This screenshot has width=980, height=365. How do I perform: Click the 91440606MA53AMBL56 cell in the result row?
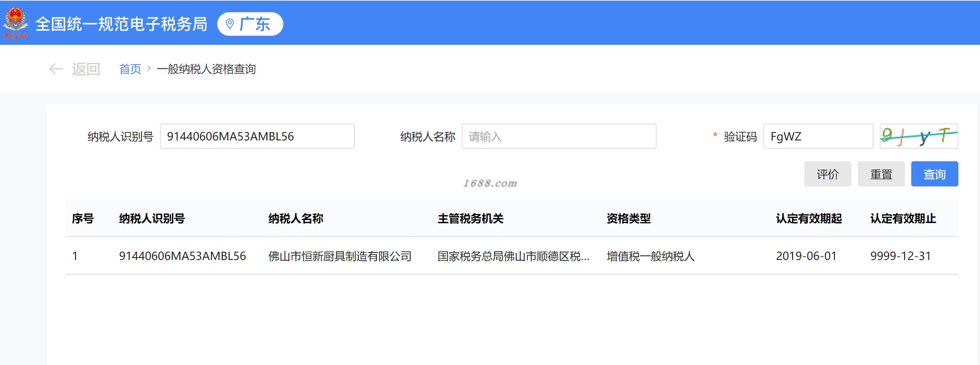[x=183, y=256]
